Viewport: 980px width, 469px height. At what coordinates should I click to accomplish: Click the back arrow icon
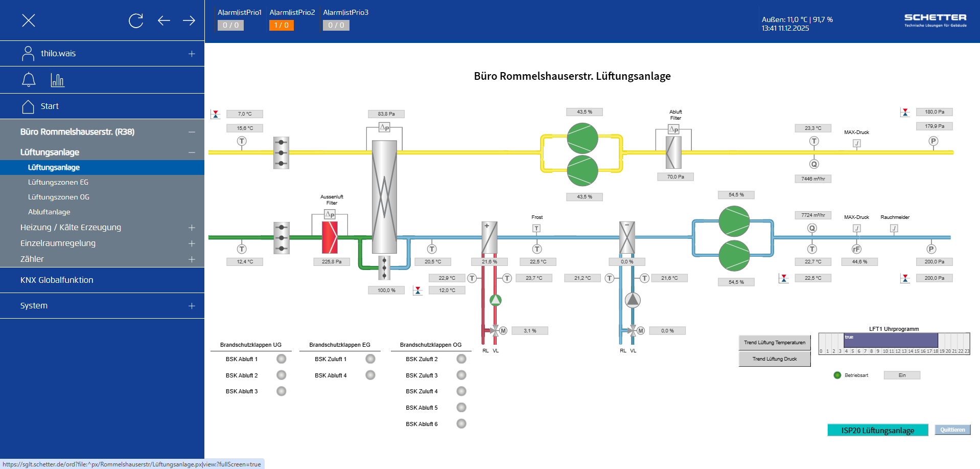164,20
